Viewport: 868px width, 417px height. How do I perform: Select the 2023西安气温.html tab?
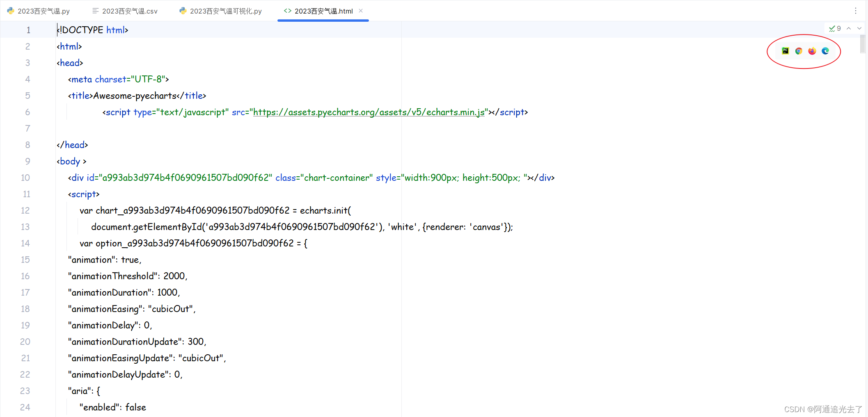tap(324, 11)
